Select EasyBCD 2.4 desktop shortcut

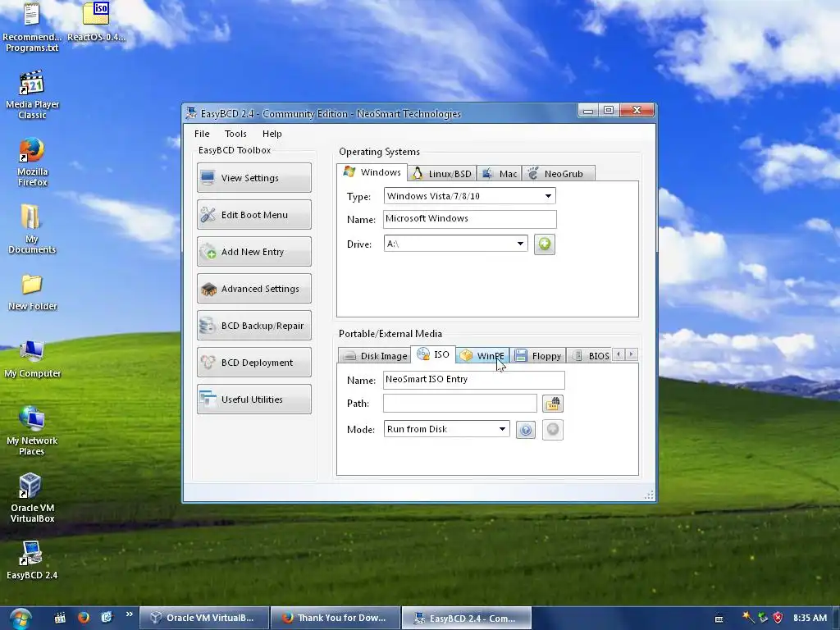pos(32,561)
